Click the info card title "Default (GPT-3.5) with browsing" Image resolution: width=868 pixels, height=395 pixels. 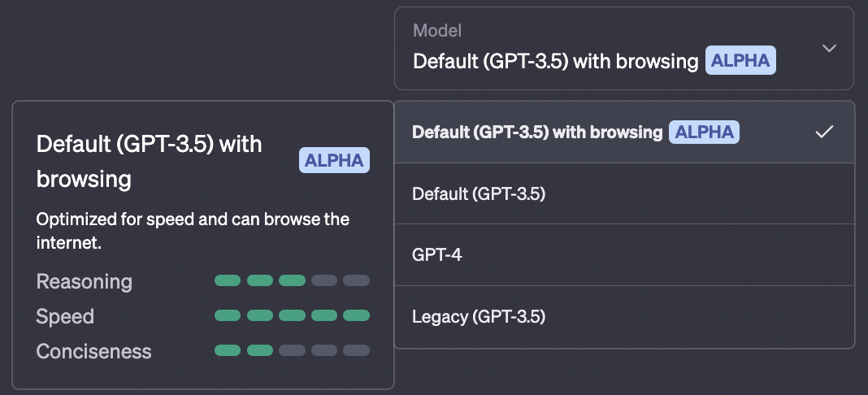pyautogui.click(x=150, y=161)
